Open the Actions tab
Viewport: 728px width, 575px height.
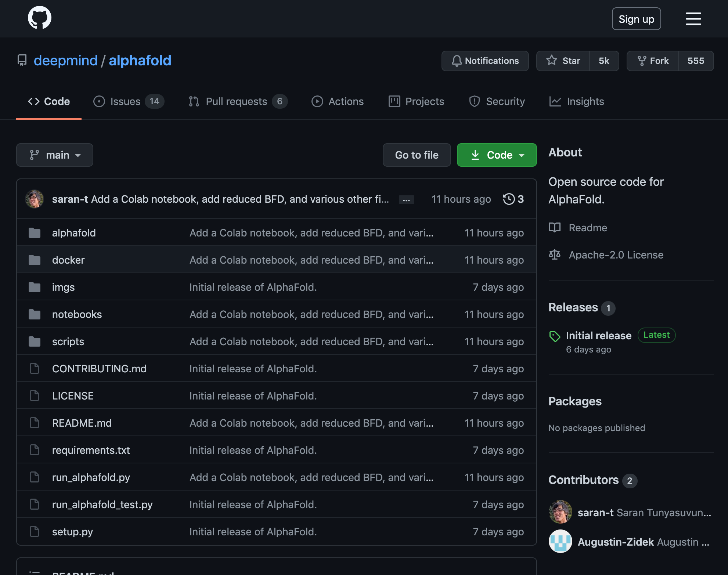tap(337, 101)
